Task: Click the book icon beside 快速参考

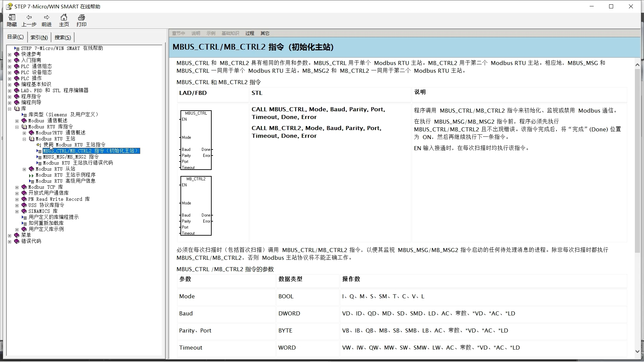Action: pyautogui.click(x=17, y=54)
